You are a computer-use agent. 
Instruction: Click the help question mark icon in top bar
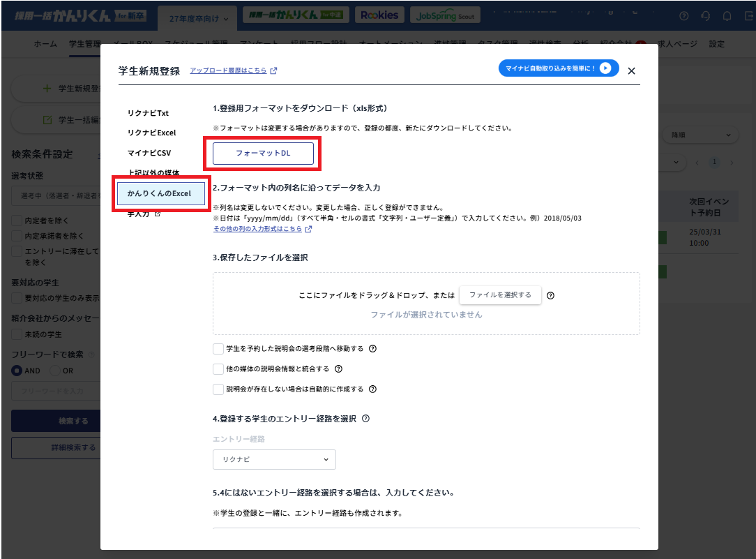click(x=684, y=15)
